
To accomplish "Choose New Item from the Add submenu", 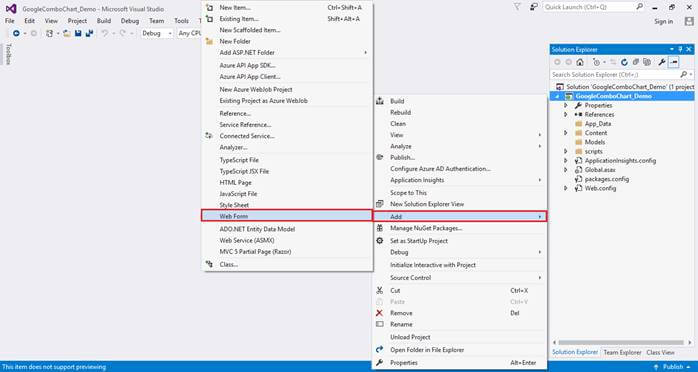I will click(287, 8).
